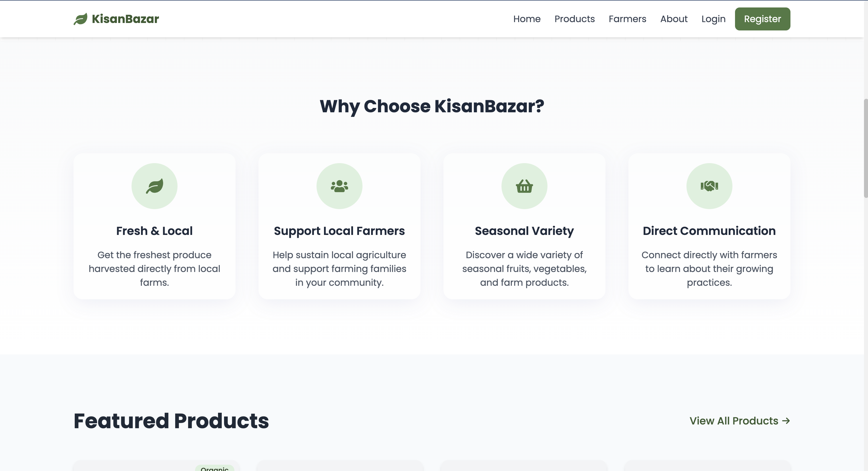Open the Home menu item

click(527, 19)
